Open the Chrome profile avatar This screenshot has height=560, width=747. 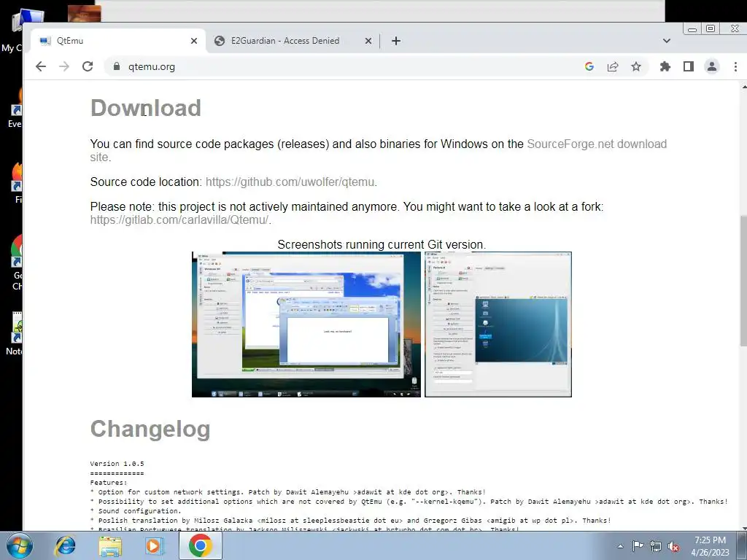pos(712,66)
